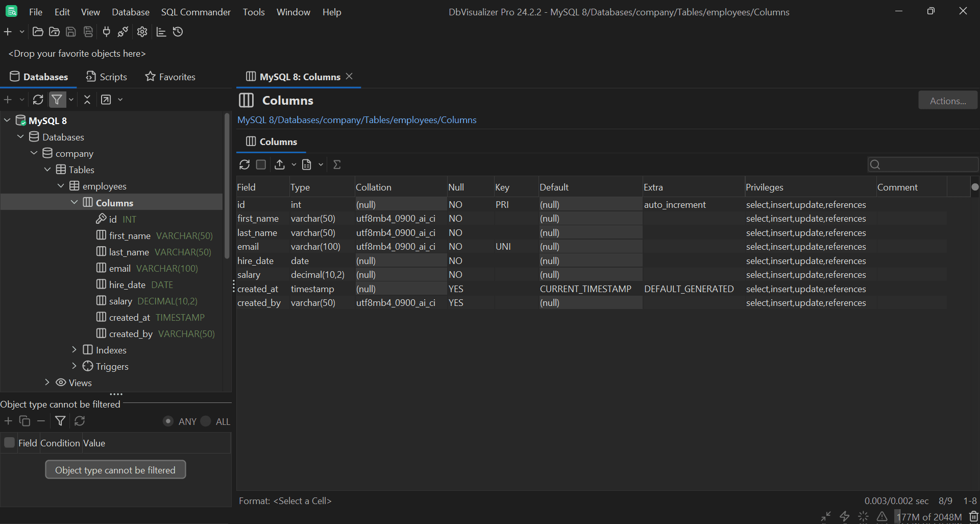Click the Sum (sigma) aggregation icon

click(337, 164)
